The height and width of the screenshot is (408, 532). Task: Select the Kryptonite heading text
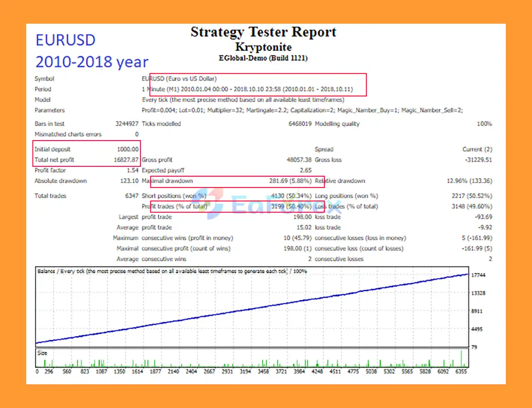(x=263, y=47)
